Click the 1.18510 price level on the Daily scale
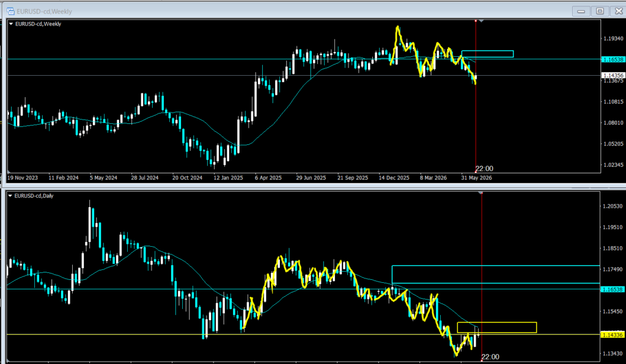 (x=613, y=249)
